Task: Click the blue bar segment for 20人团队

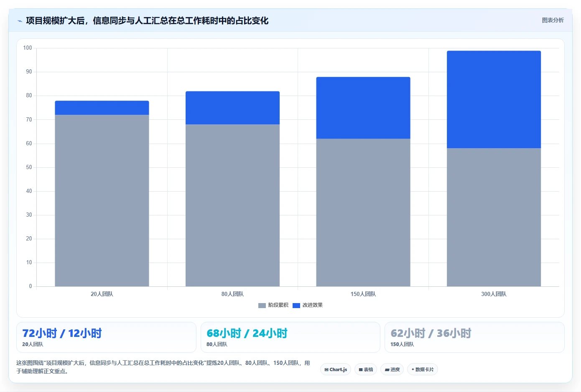Action: (x=102, y=108)
